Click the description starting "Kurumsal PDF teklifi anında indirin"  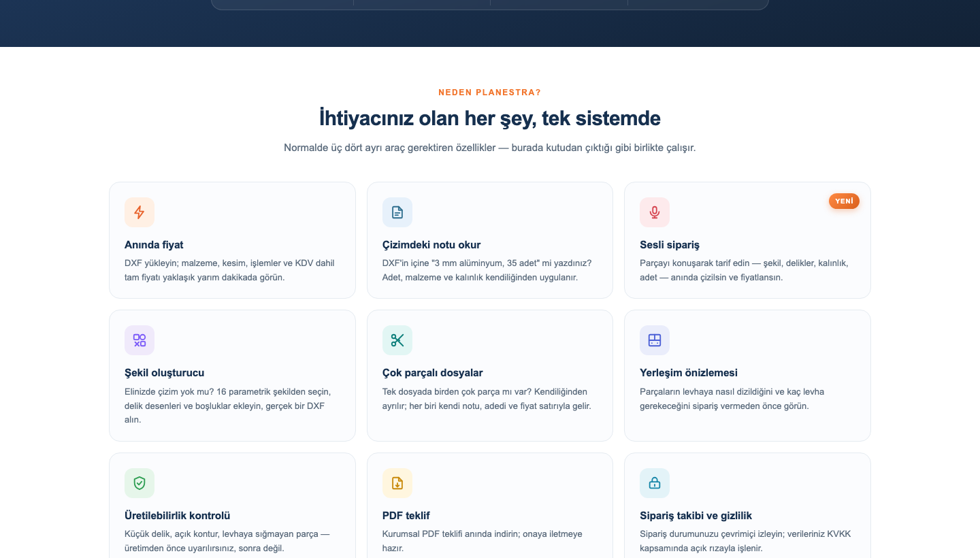pyautogui.click(x=483, y=541)
